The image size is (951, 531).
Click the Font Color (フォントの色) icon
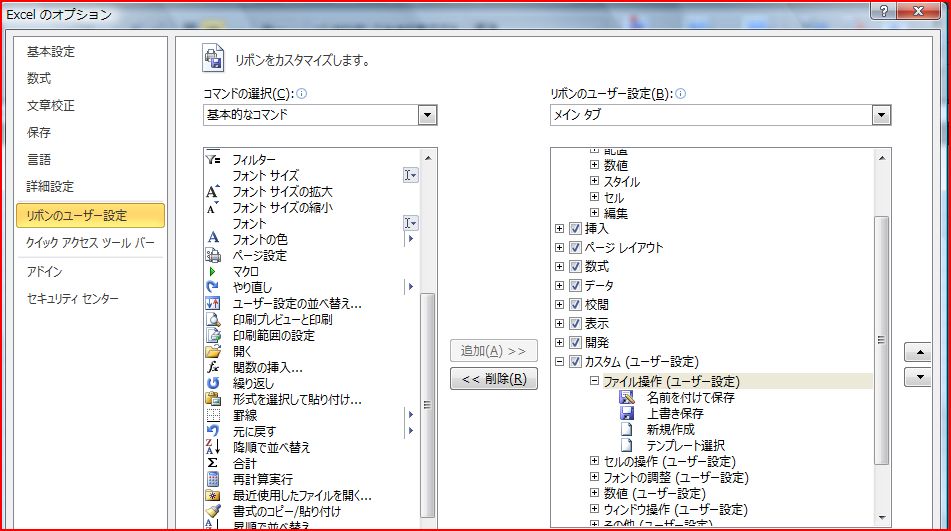(213, 239)
